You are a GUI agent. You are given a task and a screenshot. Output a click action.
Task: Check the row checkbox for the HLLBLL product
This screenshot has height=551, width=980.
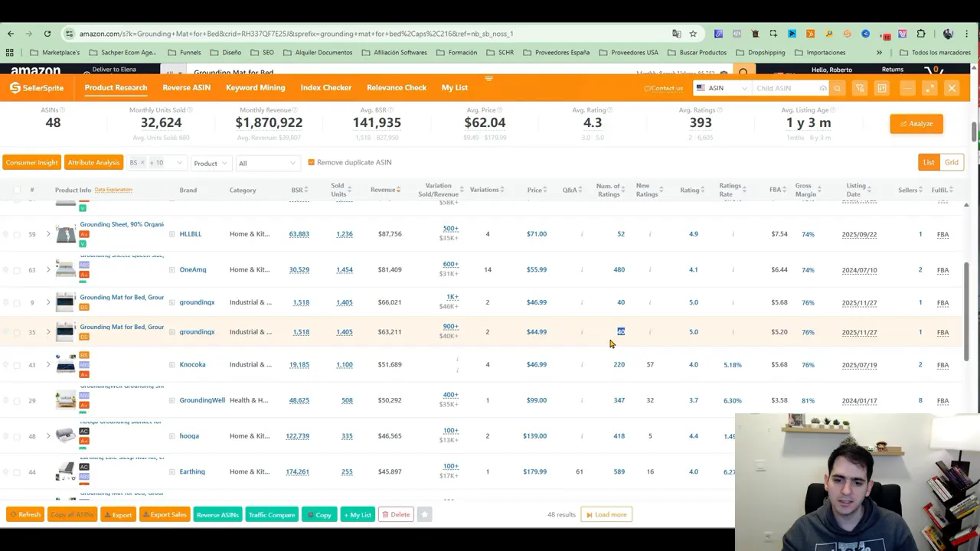(17, 233)
